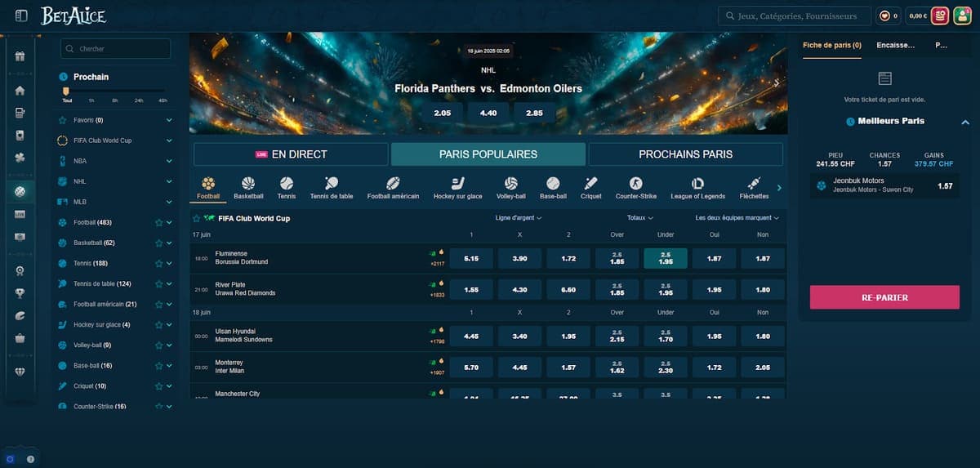Screen dimensions: 980x468
Task: Set Prochain time slider to 24h
Action: coord(140,100)
